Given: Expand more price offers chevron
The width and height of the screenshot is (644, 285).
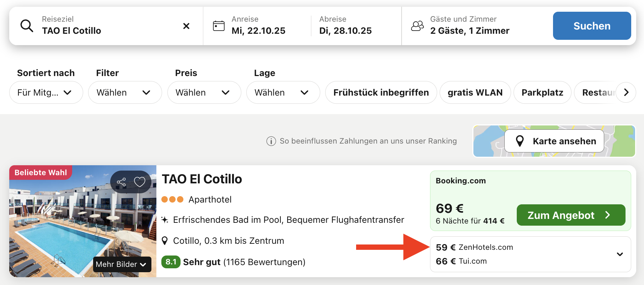Looking at the screenshot, I should coord(620,254).
